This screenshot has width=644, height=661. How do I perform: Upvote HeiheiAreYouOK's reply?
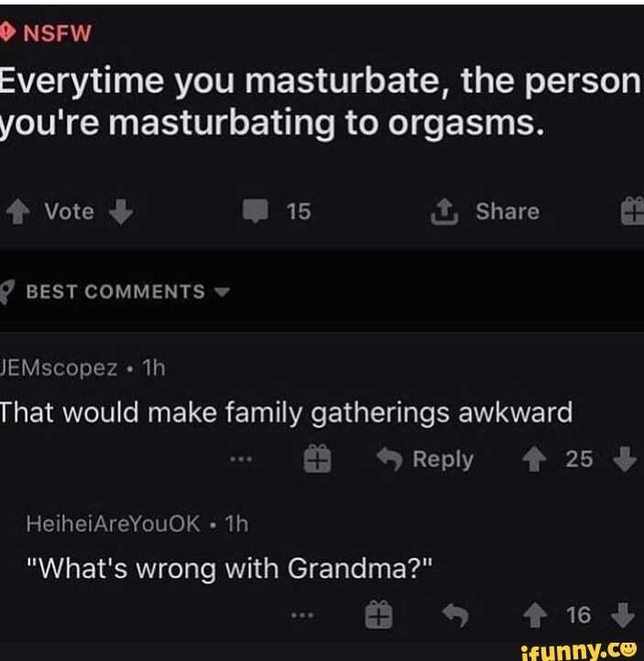(x=535, y=615)
